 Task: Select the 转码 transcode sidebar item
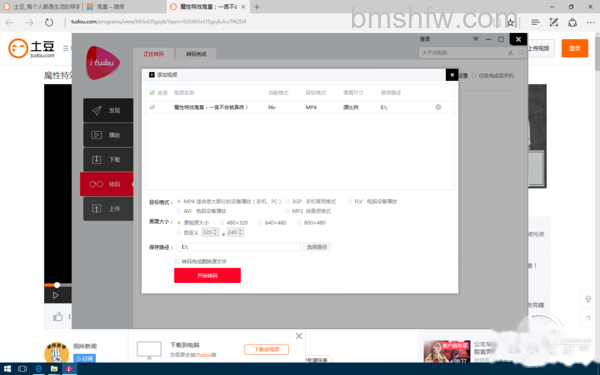pyautogui.click(x=107, y=184)
